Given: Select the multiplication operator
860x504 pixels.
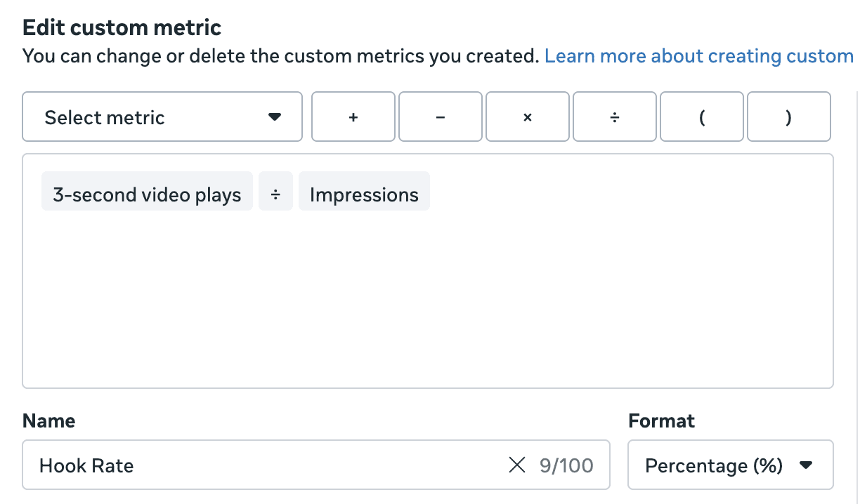Looking at the screenshot, I should [527, 117].
